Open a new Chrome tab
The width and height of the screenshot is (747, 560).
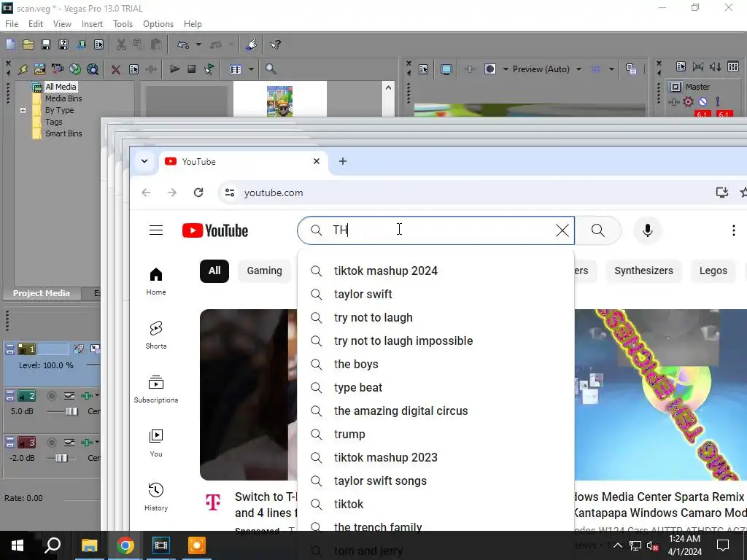point(343,161)
